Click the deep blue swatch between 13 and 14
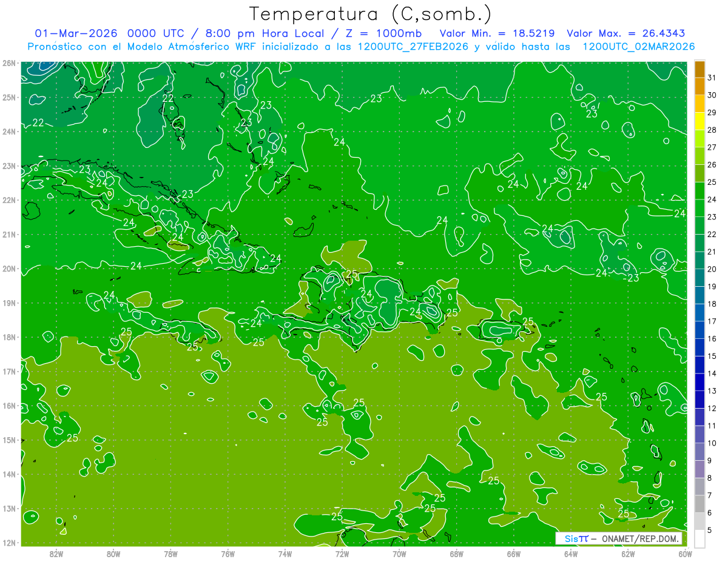This screenshot has height=562, width=728. click(x=700, y=382)
